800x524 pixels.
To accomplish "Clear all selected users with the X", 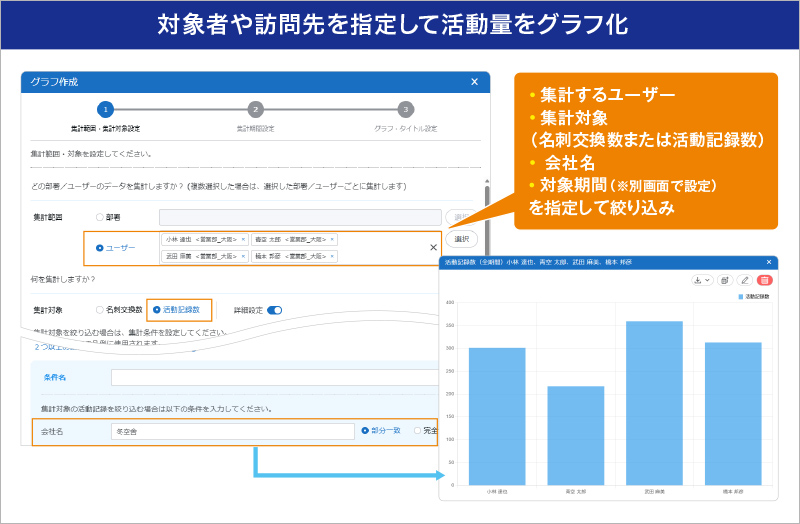I will pyautogui.click(x=433, y=247).
